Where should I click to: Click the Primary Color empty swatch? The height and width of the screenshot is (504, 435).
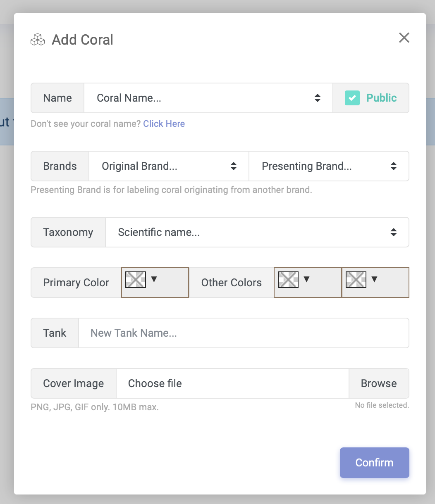click(x=136, y=280)
